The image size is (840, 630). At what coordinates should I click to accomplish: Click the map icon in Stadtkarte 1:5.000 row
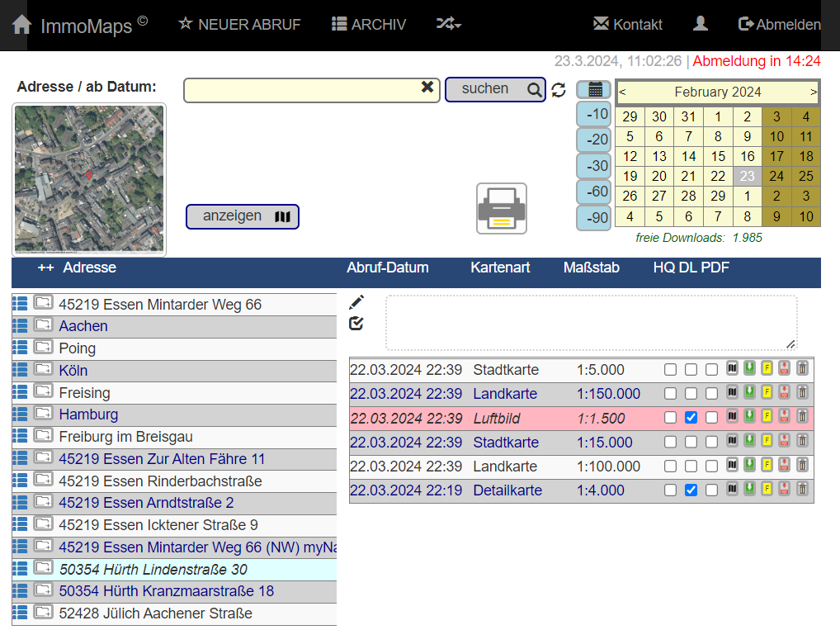[x=732, y=369]
